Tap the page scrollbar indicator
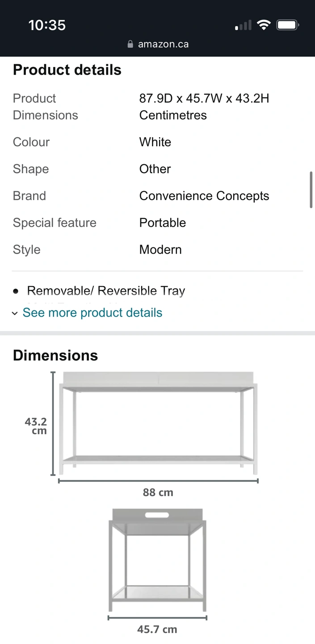The width and height of the screenshot is (315, 644). [311, 190]
